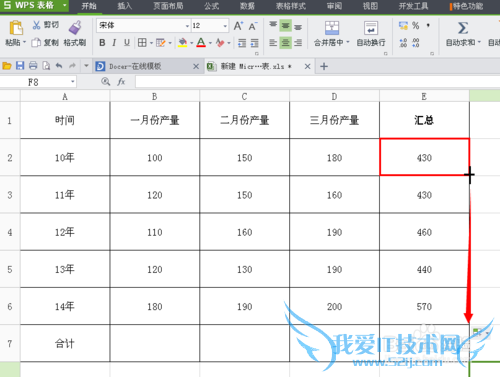Increase indent icon
Image resolution: width=500 pixels, height=377 pixels.
(x=255, y=43)
